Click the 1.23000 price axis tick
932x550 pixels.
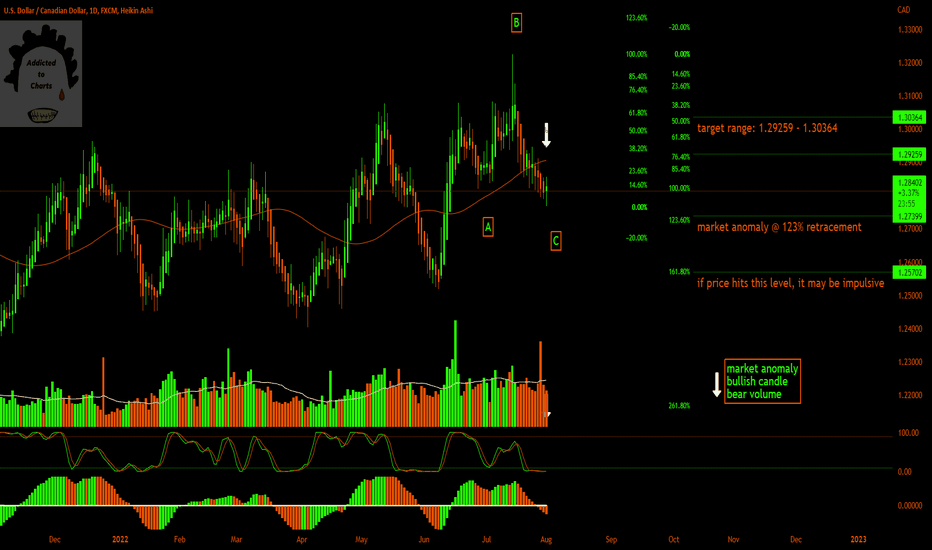tap(910, 362)
